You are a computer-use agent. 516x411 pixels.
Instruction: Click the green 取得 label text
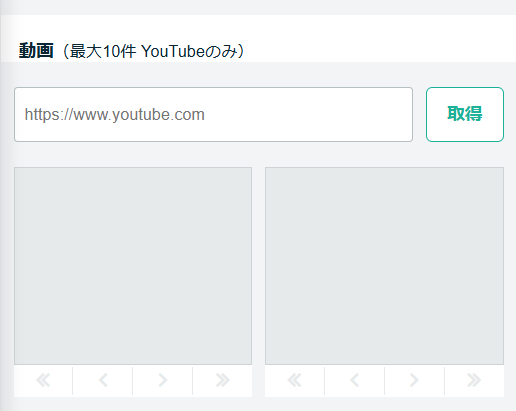pos(465,114)
